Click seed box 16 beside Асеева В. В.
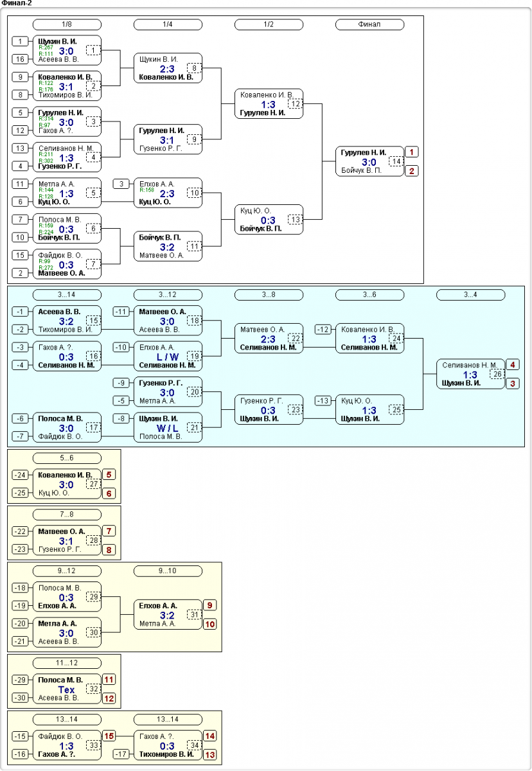This screenshot has width=532, height=771. click(x=21, y=59)
